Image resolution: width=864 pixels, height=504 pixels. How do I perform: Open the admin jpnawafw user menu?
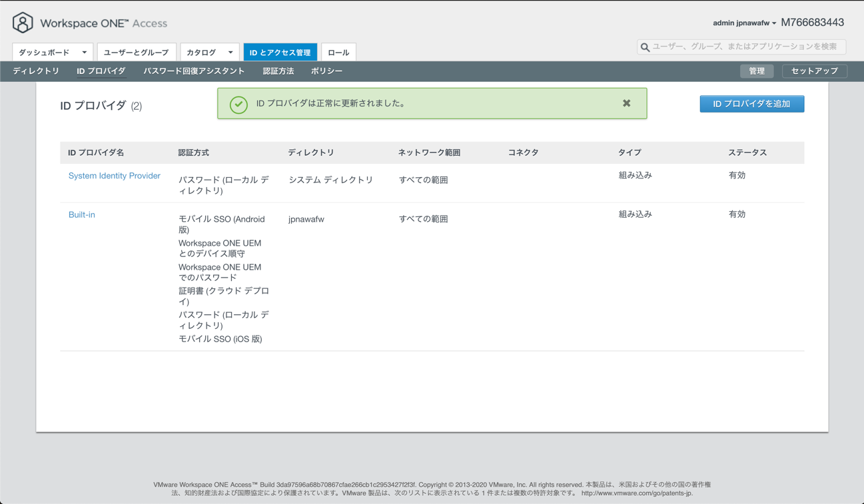click(744, 23)
